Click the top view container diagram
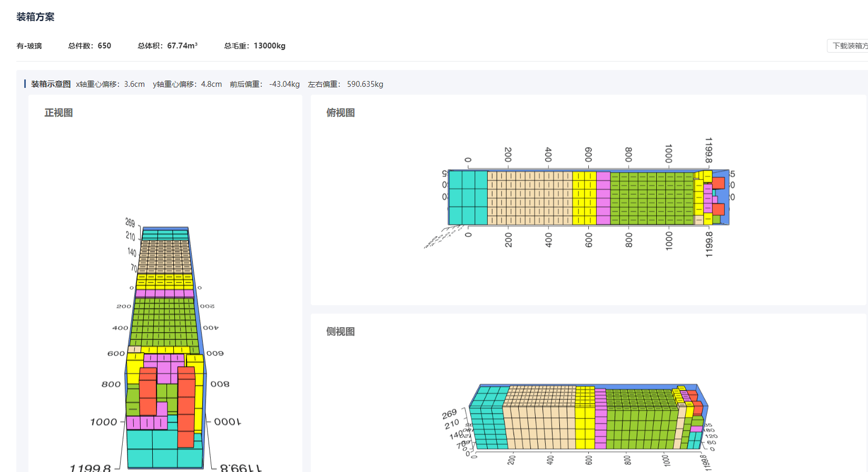 pos(588,197)
